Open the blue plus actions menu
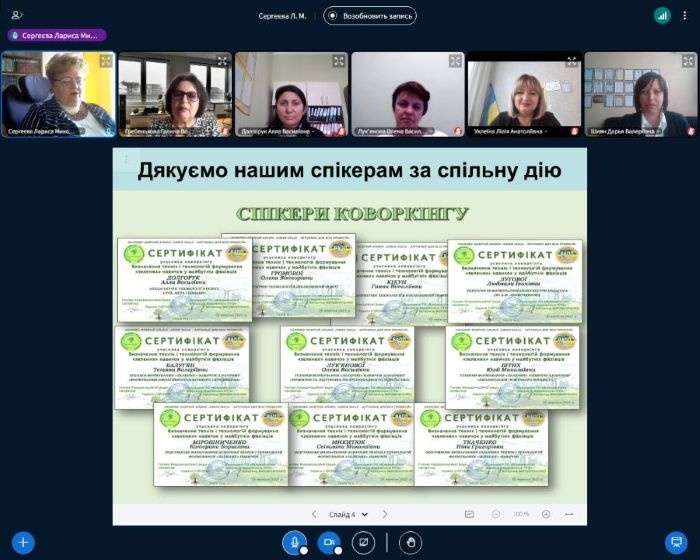The height and width of the screenshot is (560, 700). pos(22,542)
